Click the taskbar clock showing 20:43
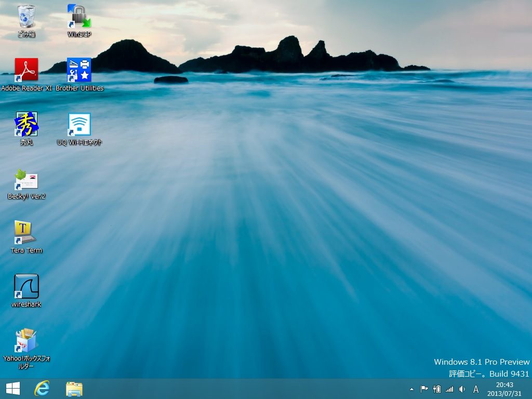The width and height of the screenshot is (532, 399). coord(504,389)
